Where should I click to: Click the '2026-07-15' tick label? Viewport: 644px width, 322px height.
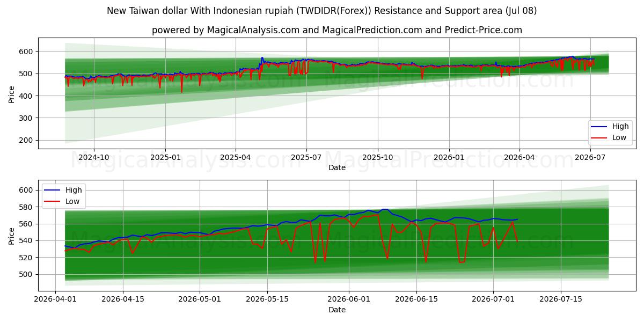561,299
